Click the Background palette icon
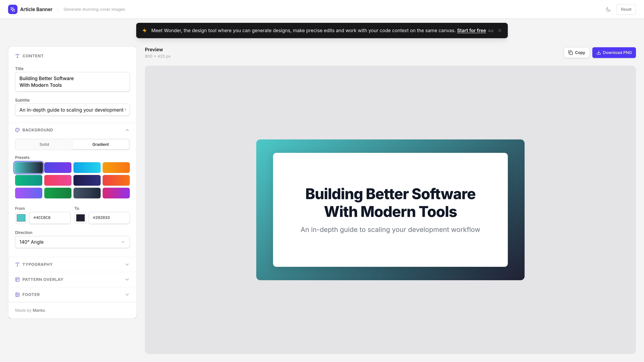This screenshot has height=362, width=644. point(17,130)
